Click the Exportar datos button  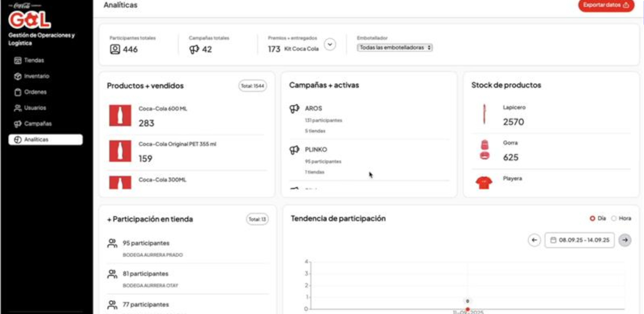tap(606, 6)
